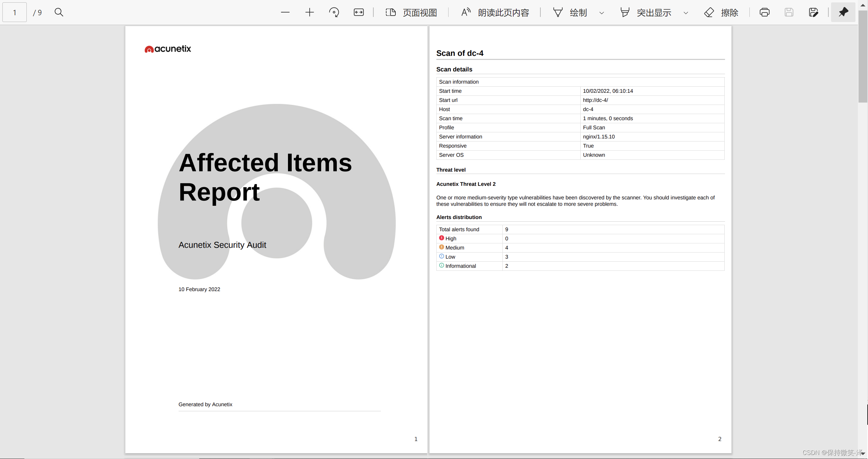Zoom out with the minus icon
868x459 pixels.
285,13
